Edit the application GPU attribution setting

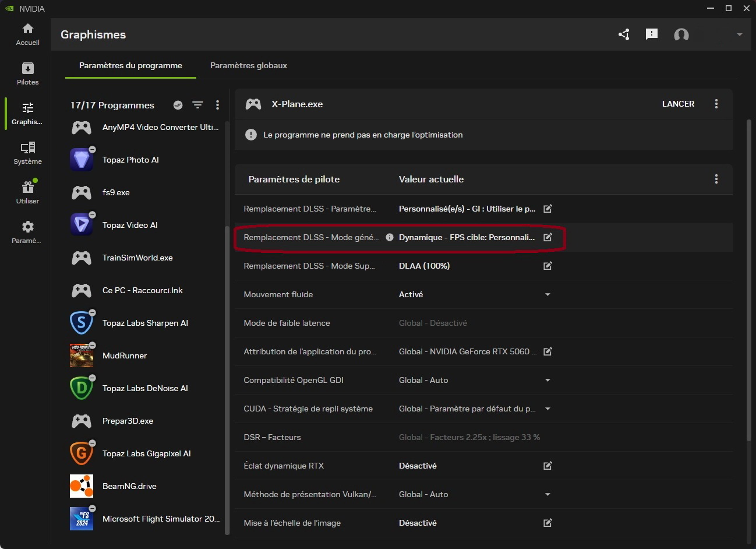click(x=547, y=351)
